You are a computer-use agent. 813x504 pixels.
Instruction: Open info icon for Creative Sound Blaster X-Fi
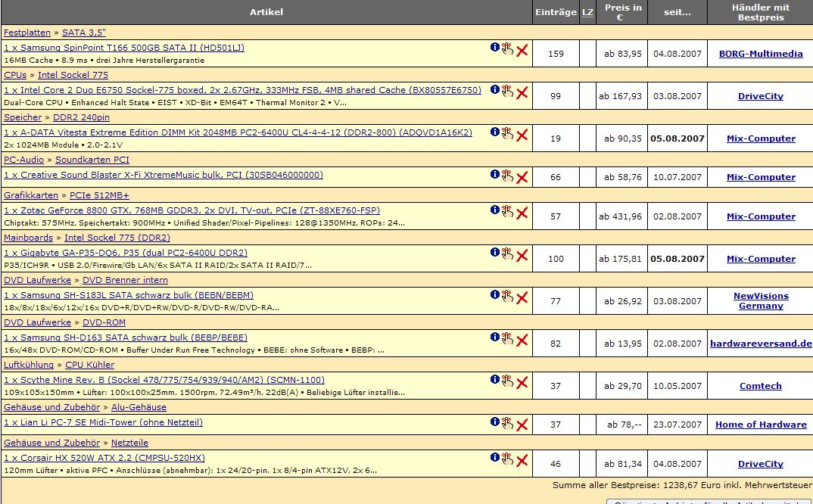coord(494,175)
